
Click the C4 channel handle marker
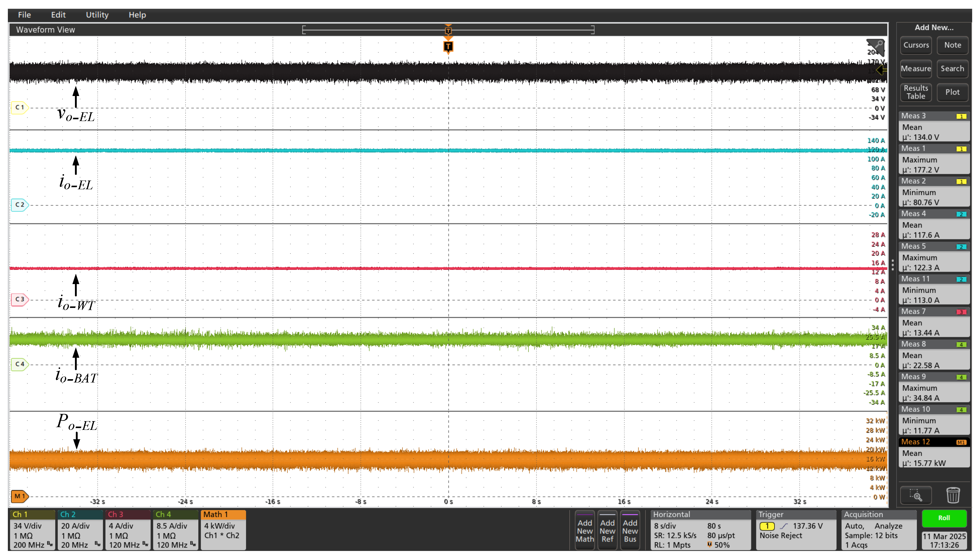[20, 364]
